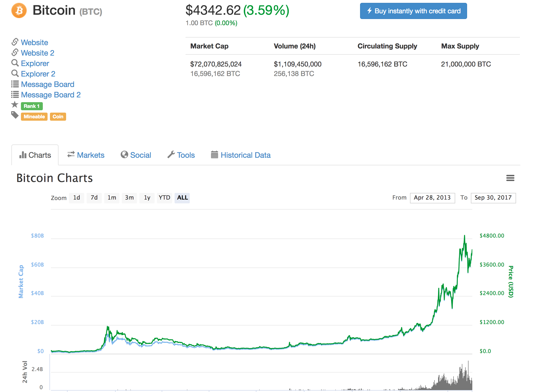The width and height of the screenshot is (537, 392).
Task: Click the From date field Apr 28, 2013
Action: click(432, 198)
